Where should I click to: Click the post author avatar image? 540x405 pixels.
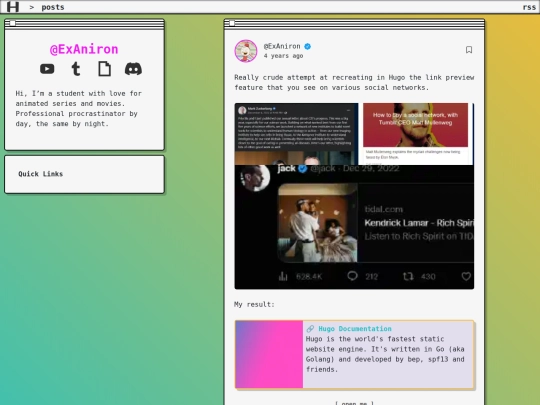[246, 51]
